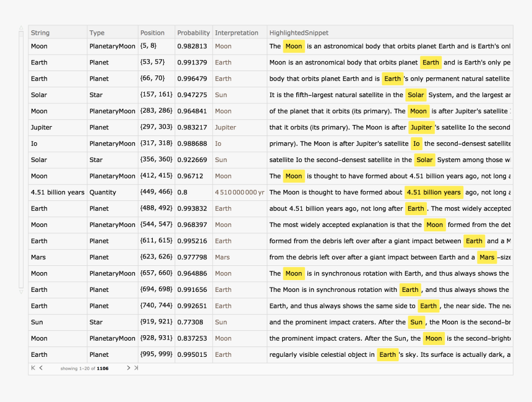Click the position cell {919, 921}
The height and width of the screenshot is (402, 532).
(x=157, y=322)
